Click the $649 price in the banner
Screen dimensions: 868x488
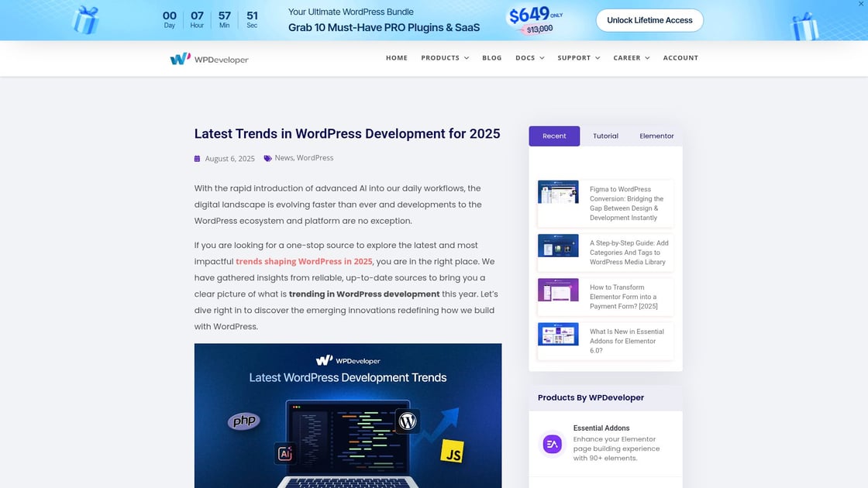coord(529,15)
